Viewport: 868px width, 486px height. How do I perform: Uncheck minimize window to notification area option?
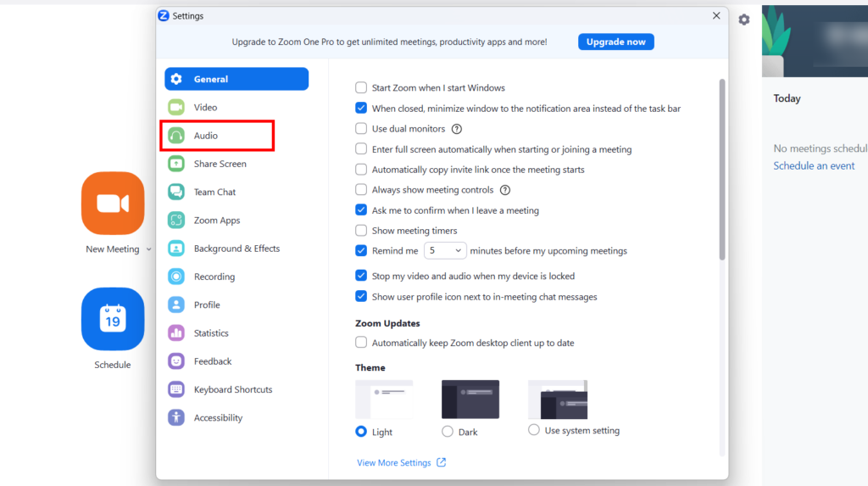(x=361, y=108)
